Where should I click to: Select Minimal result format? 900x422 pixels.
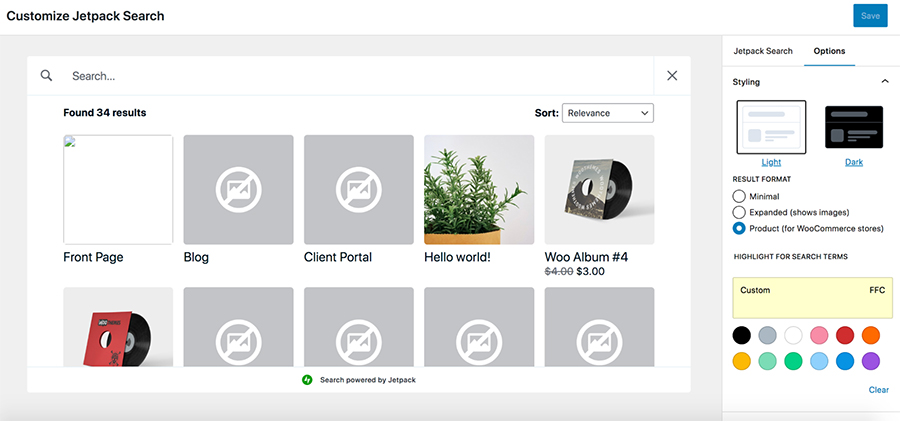(x=739, y=196)
